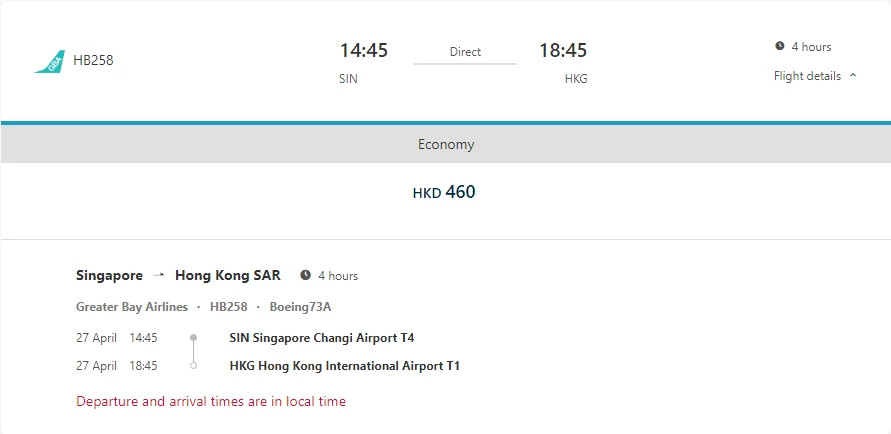Click the 14:45 departure time heading

click(364, 51)
